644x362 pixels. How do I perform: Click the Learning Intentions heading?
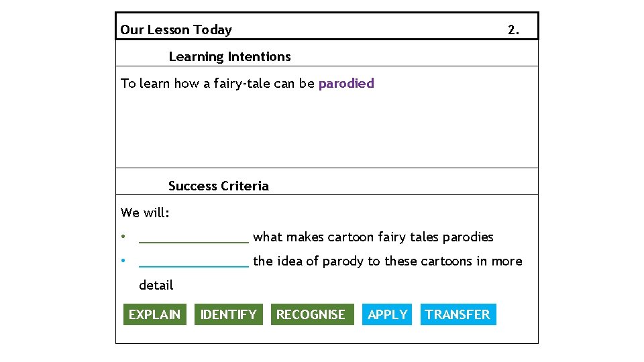point(229,56)
